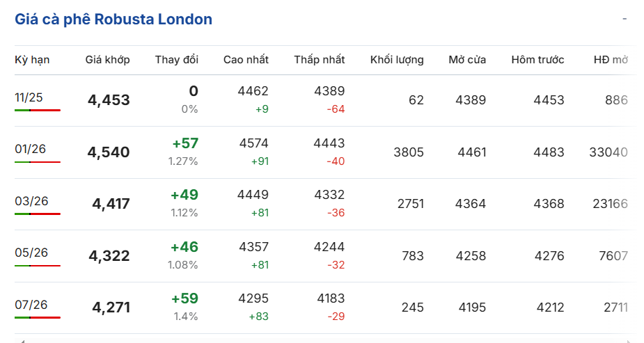Click the price range bar under 07/26

click(x=38, y=317)
